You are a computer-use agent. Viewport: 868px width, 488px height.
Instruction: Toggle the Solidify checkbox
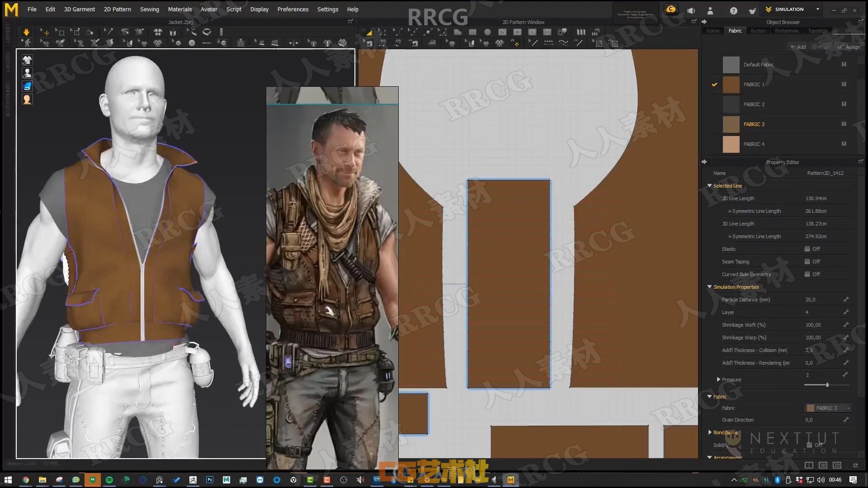809,445
